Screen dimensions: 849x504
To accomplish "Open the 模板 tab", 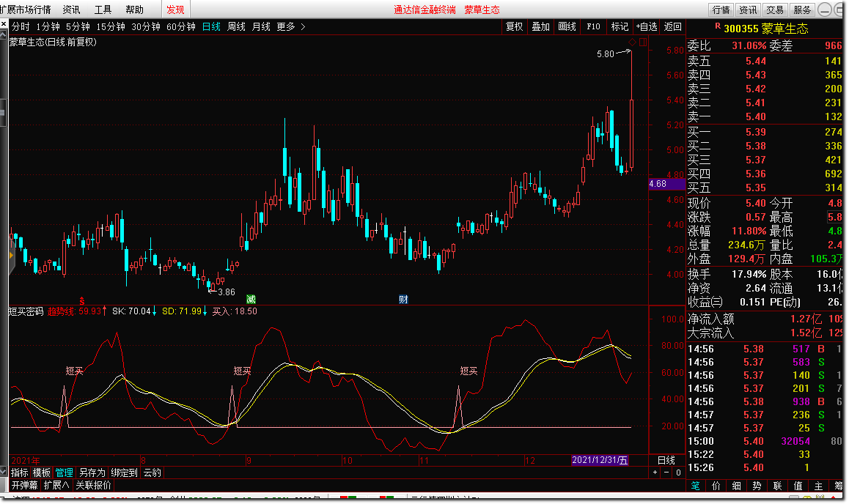I will 42,472.
